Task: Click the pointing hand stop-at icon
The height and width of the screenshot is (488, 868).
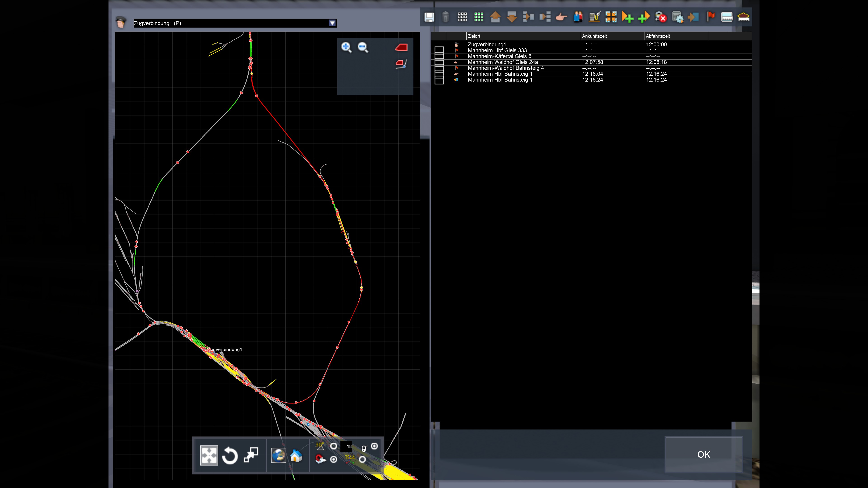Action: [561, 17]
